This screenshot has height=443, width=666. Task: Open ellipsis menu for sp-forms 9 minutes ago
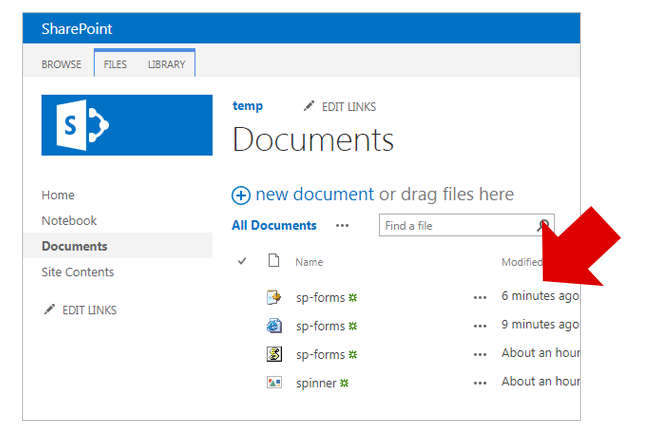pos(480,326)
